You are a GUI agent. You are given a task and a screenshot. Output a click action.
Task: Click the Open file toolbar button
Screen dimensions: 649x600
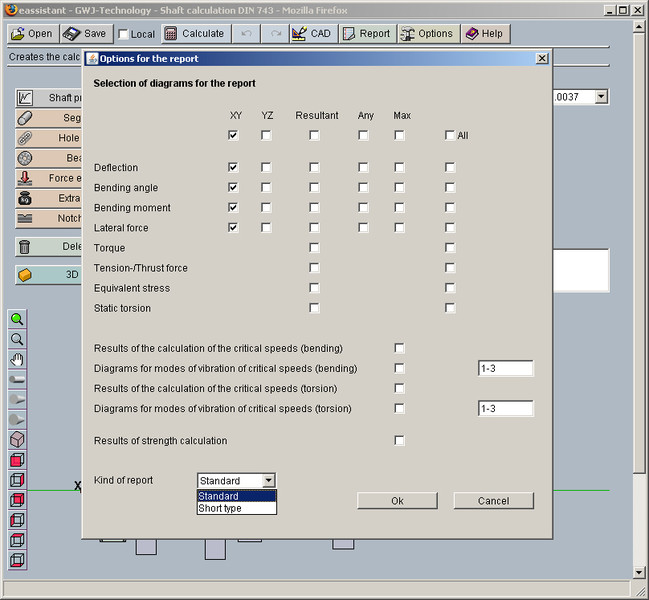pyautogui.click(x=31, y=33)
